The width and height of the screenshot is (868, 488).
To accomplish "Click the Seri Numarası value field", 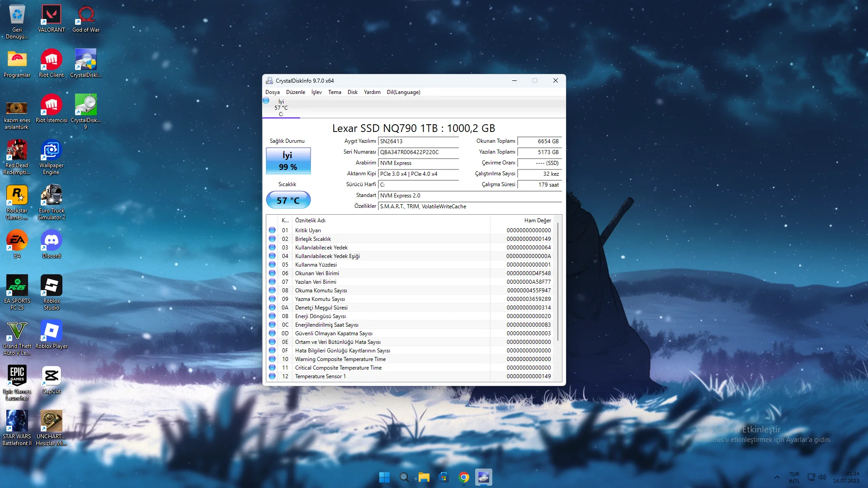I will tap(418, 152).
